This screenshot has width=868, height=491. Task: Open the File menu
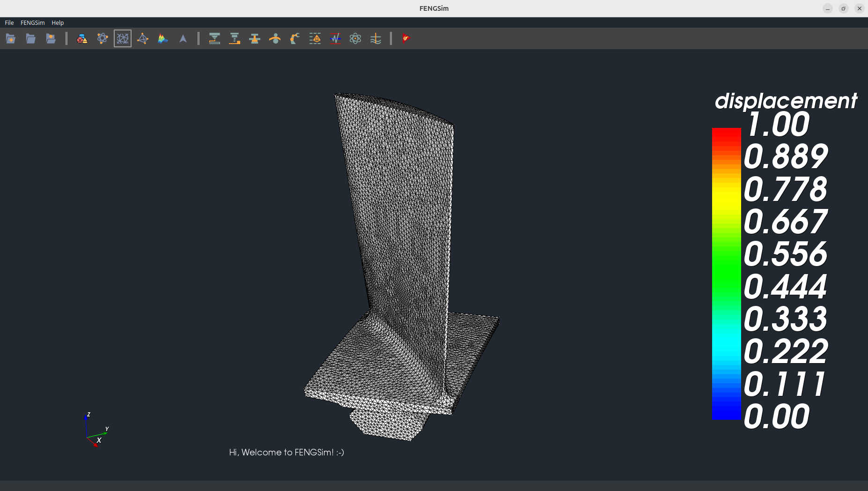tap(9, 22)
